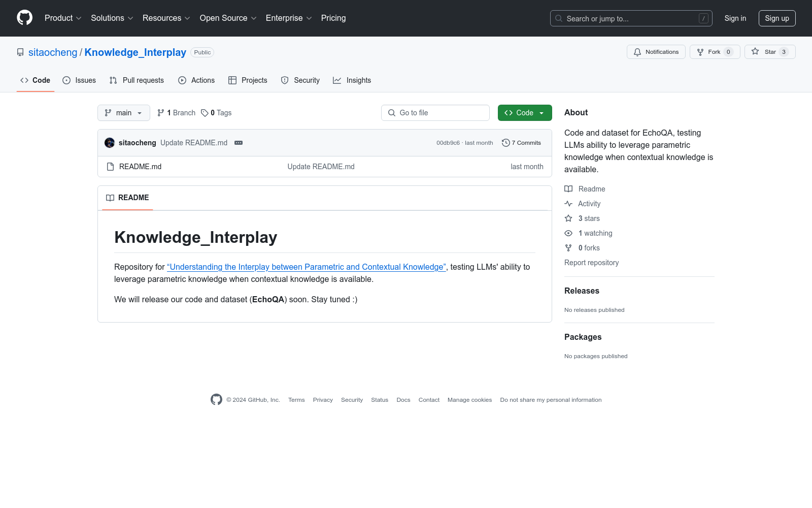Click the footer GitHub logo icon
812x508 pixels.
click(x=216, y=400)
